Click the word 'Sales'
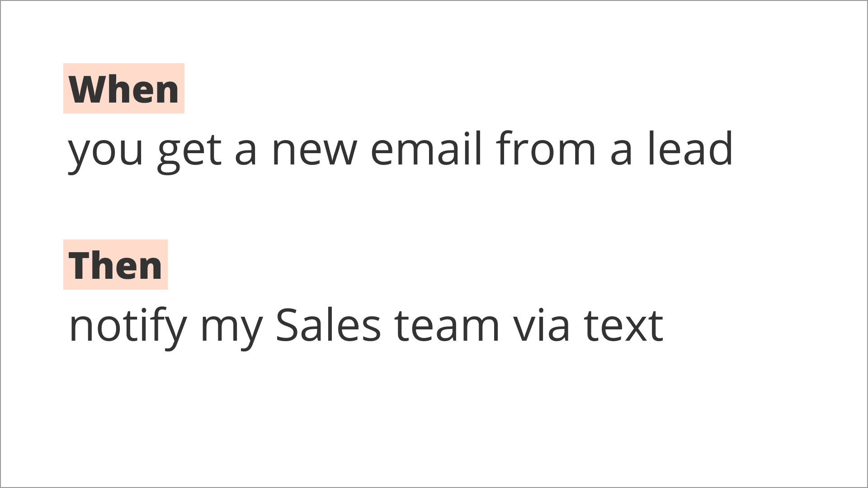This screenshot has width=868, height=488. point(328,324)
